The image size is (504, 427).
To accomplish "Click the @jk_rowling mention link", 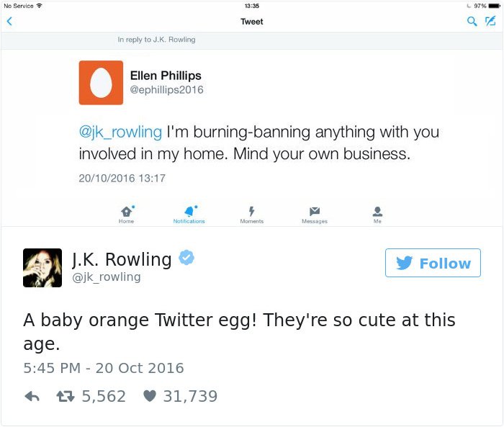I will [120, 133].
